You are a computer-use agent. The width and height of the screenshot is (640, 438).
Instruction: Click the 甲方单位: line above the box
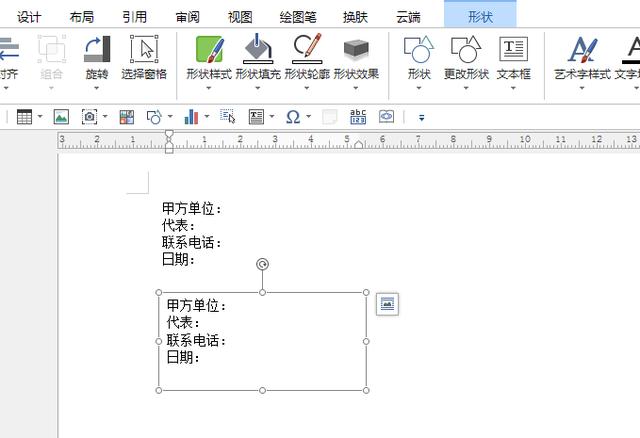pos(192,209)
